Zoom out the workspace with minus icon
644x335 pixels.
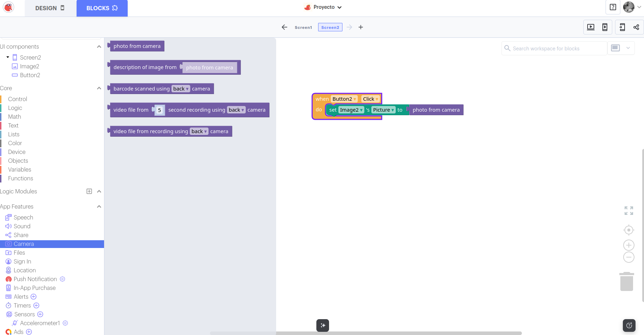(628, 257)
